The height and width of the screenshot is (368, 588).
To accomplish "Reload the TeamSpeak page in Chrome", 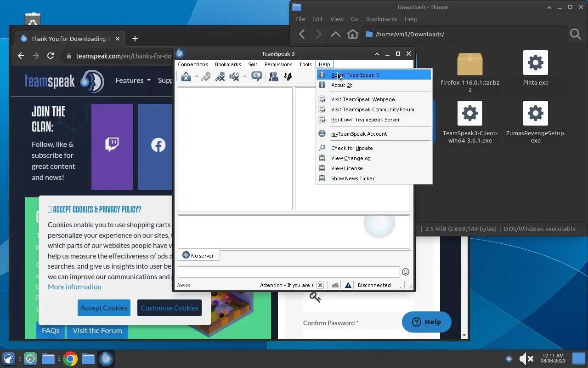I will tap(51, 56).
